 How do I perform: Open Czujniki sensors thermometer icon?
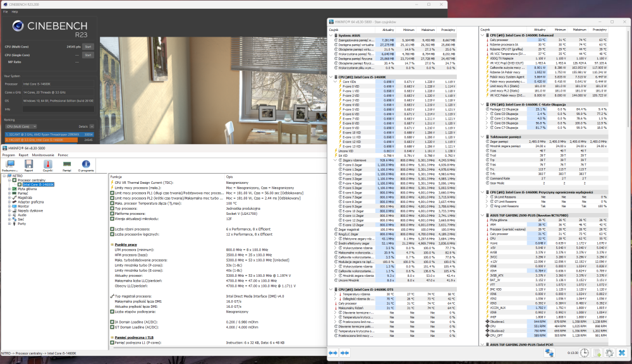[x=47, y=165]
